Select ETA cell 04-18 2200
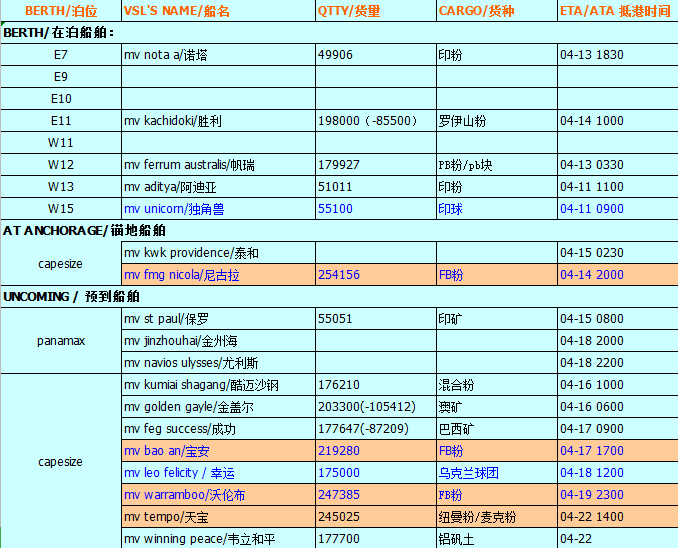 [618, 363]
